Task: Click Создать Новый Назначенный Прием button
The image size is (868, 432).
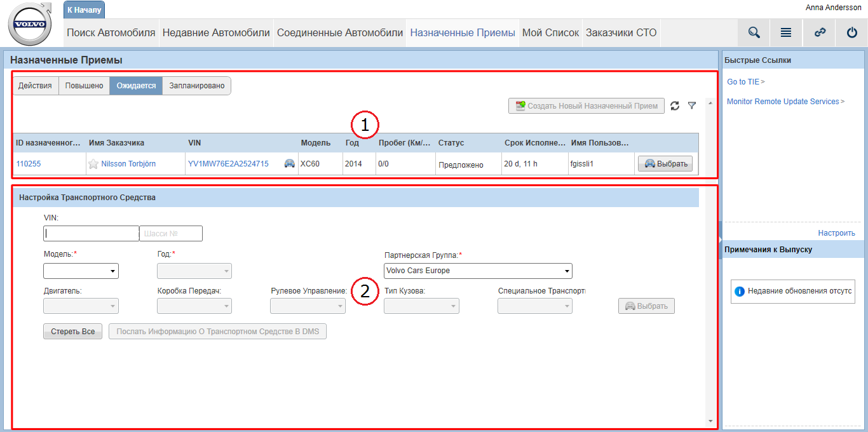Action: (x=587, y=105)
